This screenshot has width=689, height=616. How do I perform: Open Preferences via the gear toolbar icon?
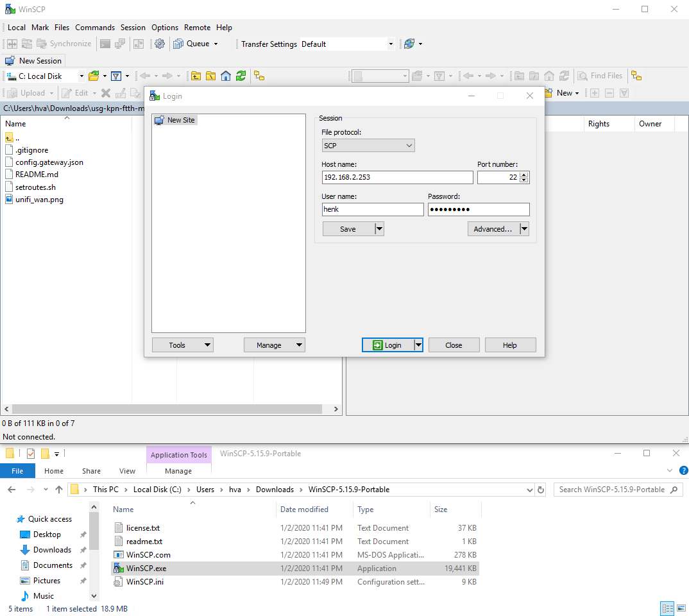pyautogui.click(x=159, y=44)
